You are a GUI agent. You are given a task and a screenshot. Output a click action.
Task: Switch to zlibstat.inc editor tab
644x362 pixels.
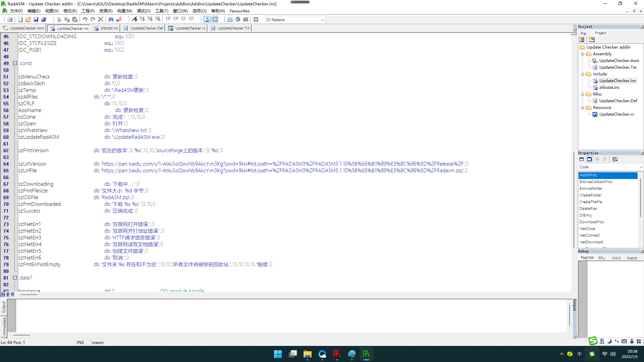coord(106,28)
